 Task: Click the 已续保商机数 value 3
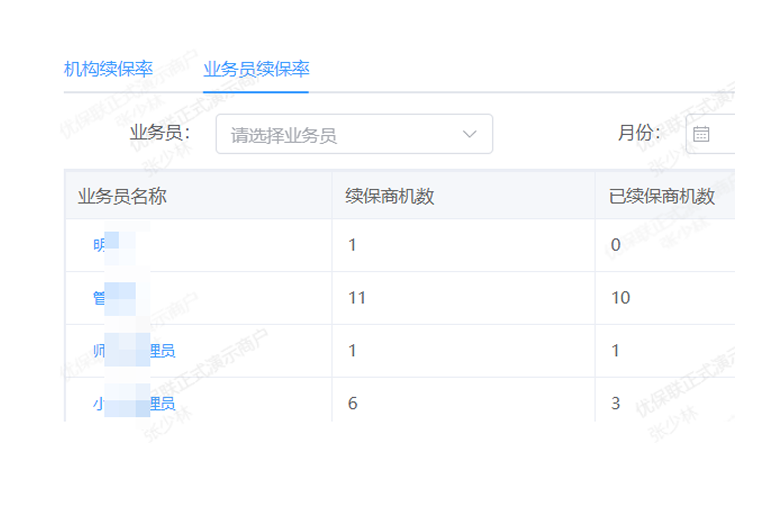(x=616, y=404)
